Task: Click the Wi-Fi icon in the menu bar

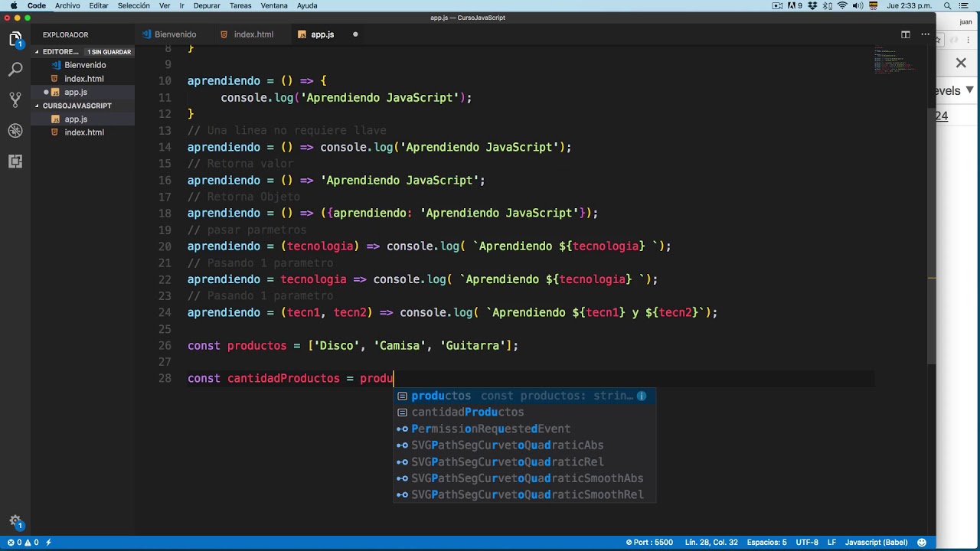Action: tap(842, 5)
